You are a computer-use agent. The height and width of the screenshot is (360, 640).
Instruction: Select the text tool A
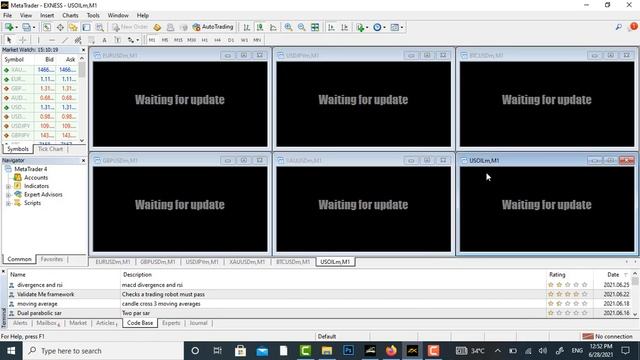[x=104, y=40]
